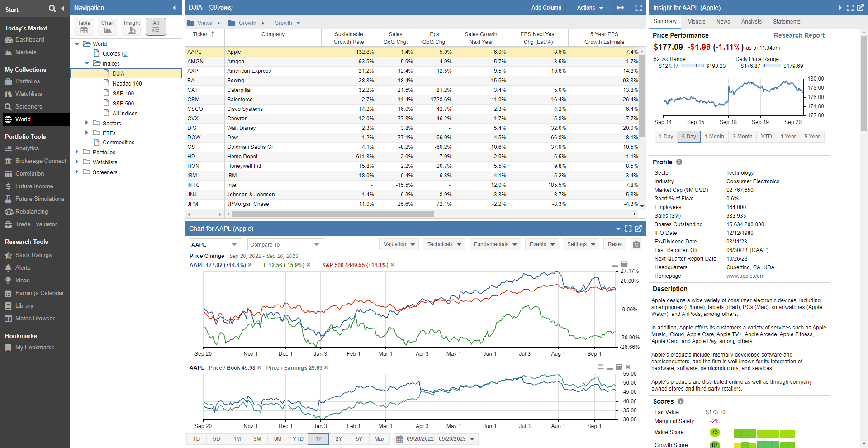Set the chart range to 3M
Image resolution: width=868 pixels, height=448 pixels.
(x=257, y=439)
